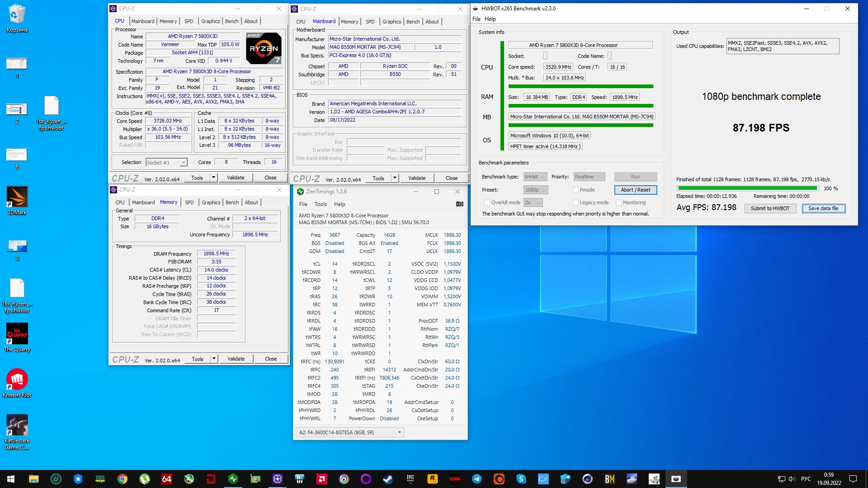Open AMD Software from the taskbar
Screen dimensions: 868x488
point(321,479)
